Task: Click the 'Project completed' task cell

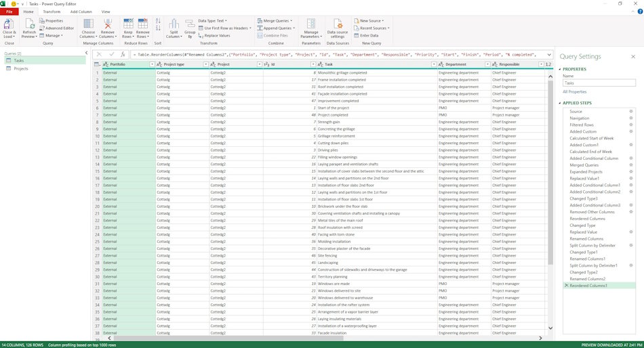Action: tap(377, 115)
